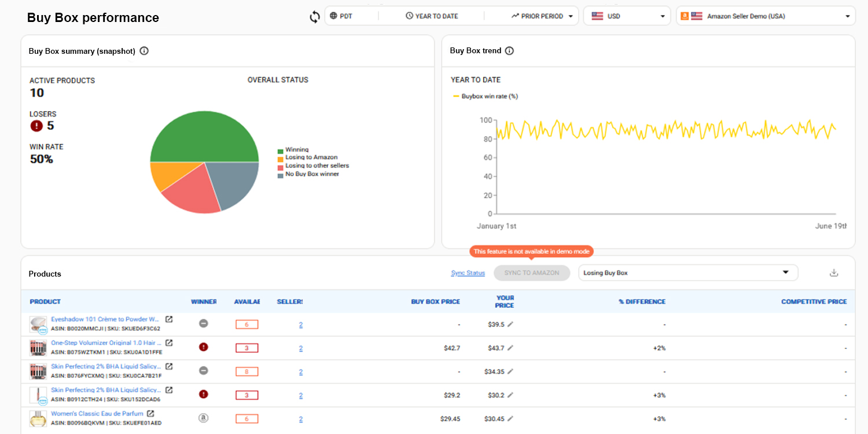Image resolution: width=868 pixels, height=434 pixels.
Task: Toggle Losing to Amazon legend entry
Action: click(311, 157)
